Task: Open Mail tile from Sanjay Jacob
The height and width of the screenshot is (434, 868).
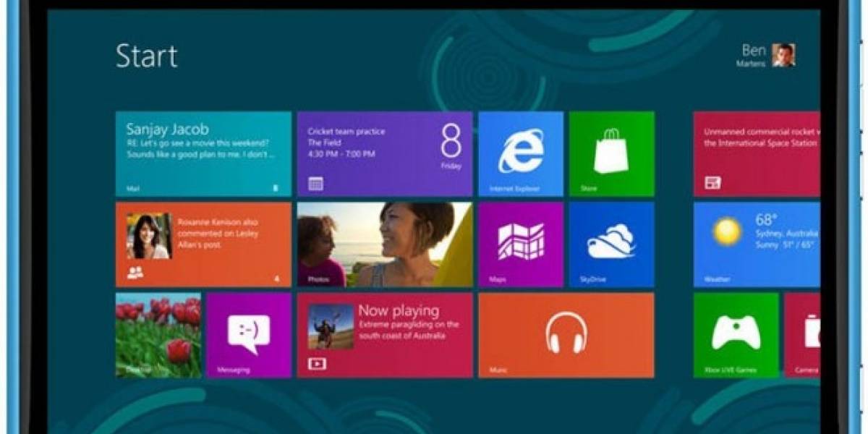Action: [203, 154]
